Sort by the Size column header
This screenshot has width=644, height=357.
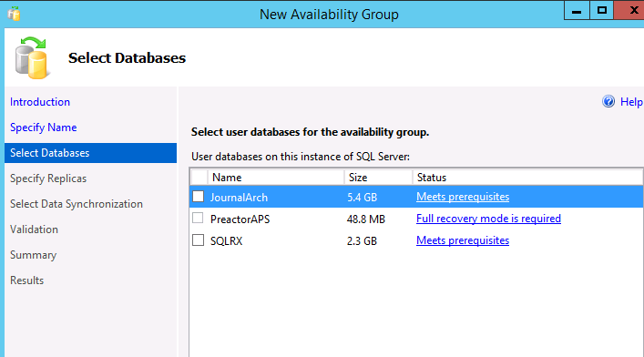point(378,178)
